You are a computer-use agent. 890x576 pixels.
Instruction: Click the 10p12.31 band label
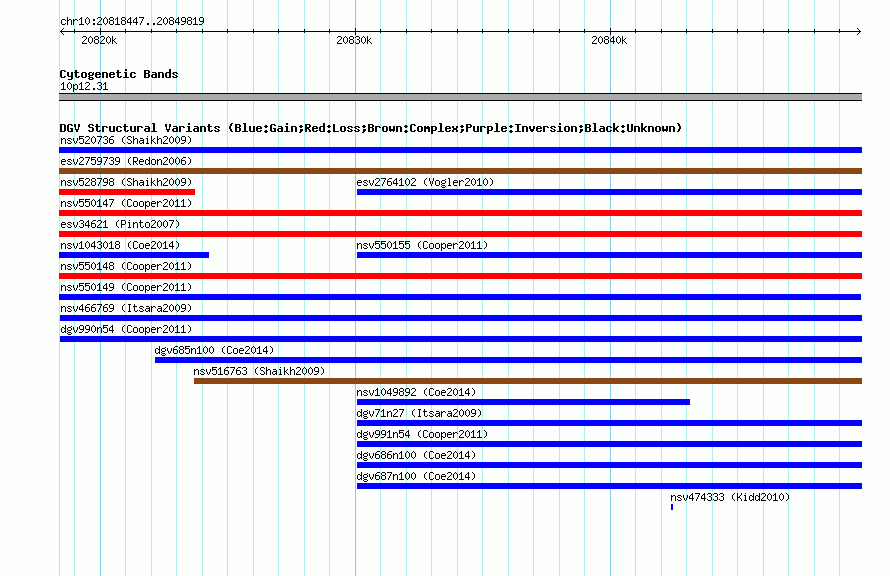click(x=84, y=86)
